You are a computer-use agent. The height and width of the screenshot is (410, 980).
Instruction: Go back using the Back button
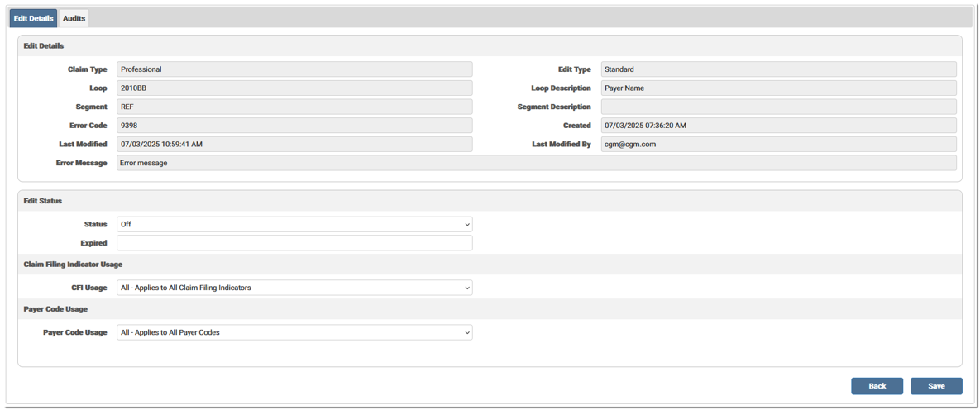(x=877, y=386)
